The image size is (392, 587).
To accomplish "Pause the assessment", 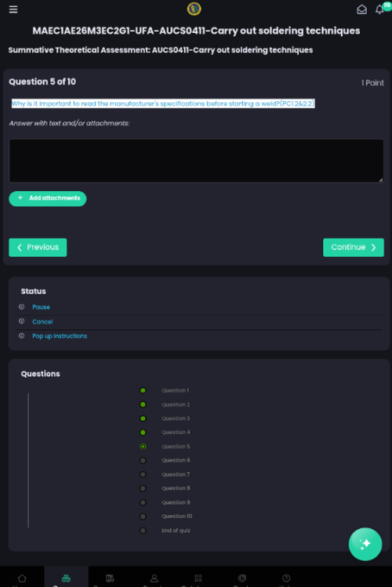I will pyautogui.click(x=41, y=307).
